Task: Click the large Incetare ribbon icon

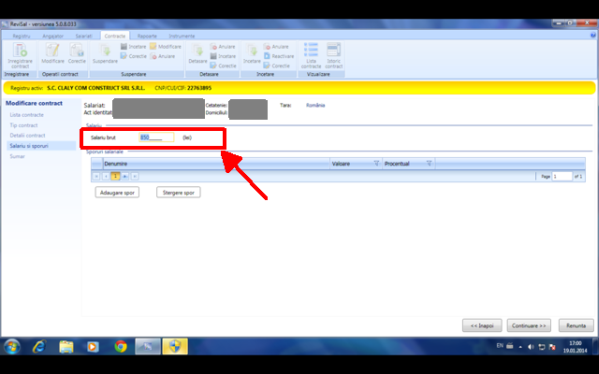Action: 252,53
